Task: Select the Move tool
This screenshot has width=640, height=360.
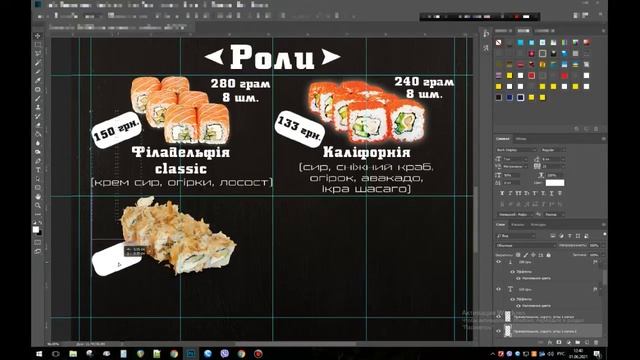Action: pyautogui.click(x=38, y=36)
